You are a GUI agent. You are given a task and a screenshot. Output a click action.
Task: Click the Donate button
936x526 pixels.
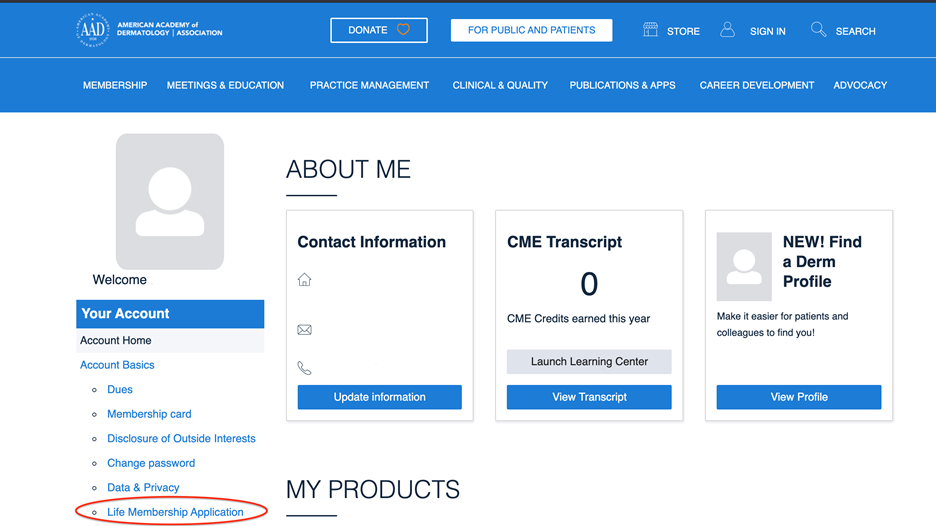(x=378, y=30)
